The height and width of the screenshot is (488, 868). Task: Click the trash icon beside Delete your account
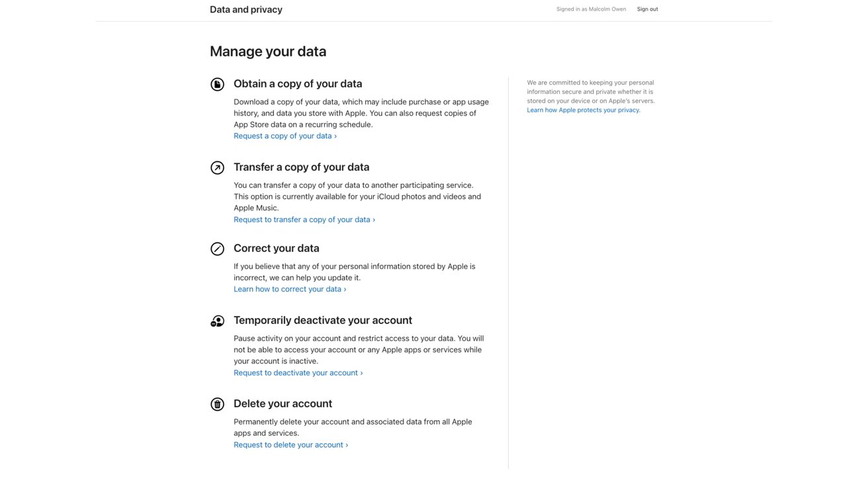coord(217,404)
